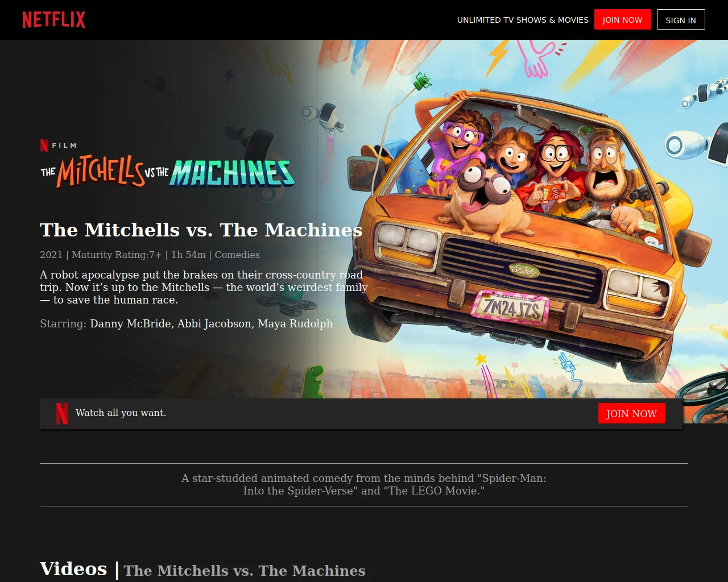
Task: Click the Starring label
Action: 63,323
